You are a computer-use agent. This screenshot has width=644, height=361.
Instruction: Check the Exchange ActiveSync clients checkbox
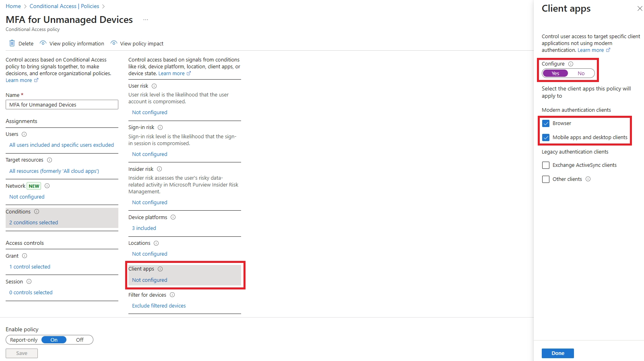(x=546, y=165)
